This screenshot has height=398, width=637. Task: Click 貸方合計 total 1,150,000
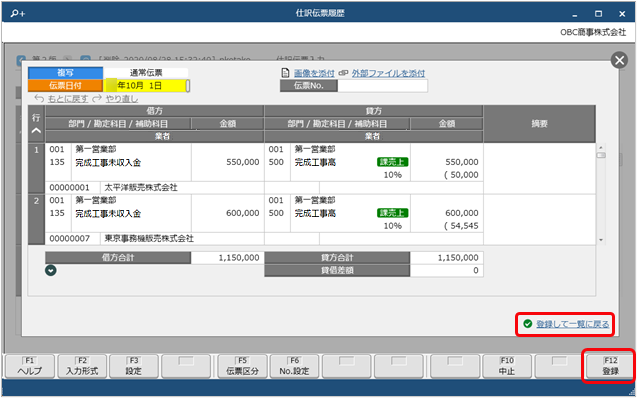click(446, 257)
